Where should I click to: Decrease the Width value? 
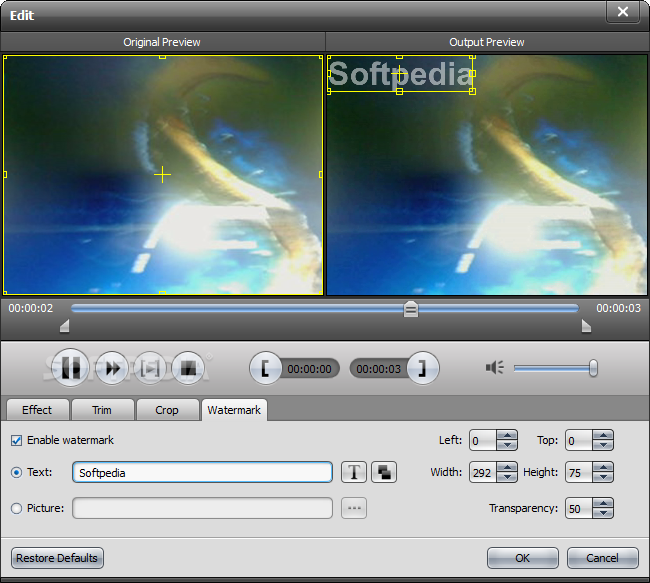click(507, 477)
